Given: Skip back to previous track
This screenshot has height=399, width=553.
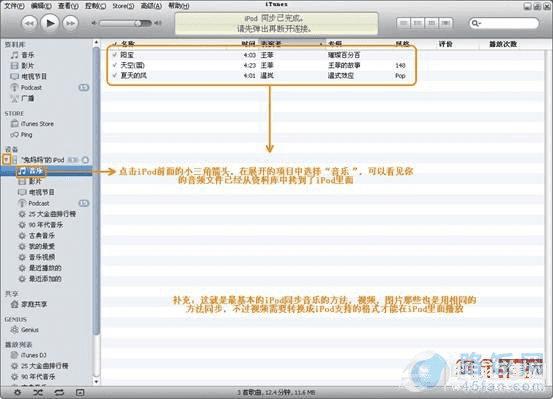Looking at the screenshot, I should tap(29, 24).
